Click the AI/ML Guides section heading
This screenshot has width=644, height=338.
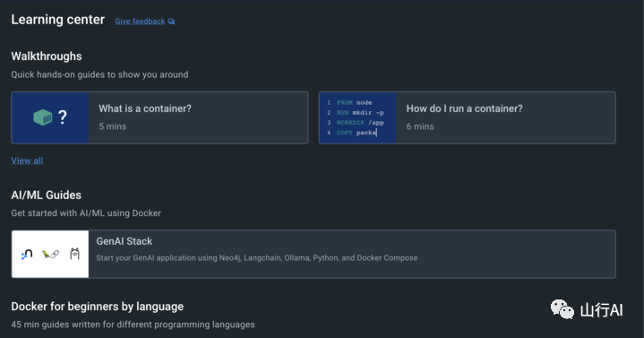tap(46, 195)
